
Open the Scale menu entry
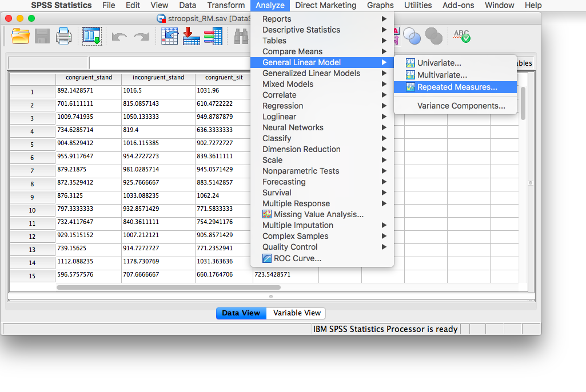(322, 160)
